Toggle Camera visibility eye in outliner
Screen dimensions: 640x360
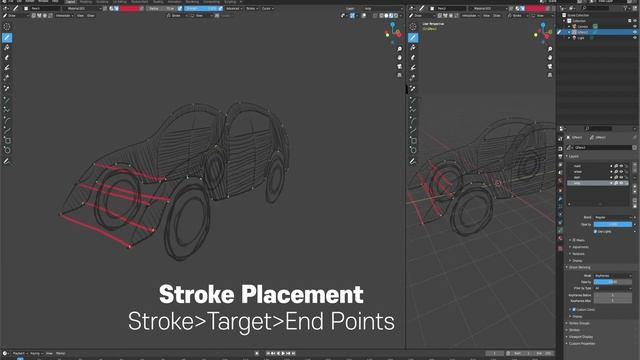click(635, 27)
